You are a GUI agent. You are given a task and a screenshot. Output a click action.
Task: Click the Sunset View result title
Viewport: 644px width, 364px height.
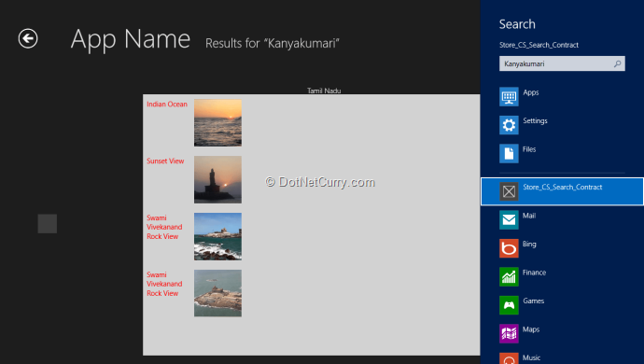165,161
